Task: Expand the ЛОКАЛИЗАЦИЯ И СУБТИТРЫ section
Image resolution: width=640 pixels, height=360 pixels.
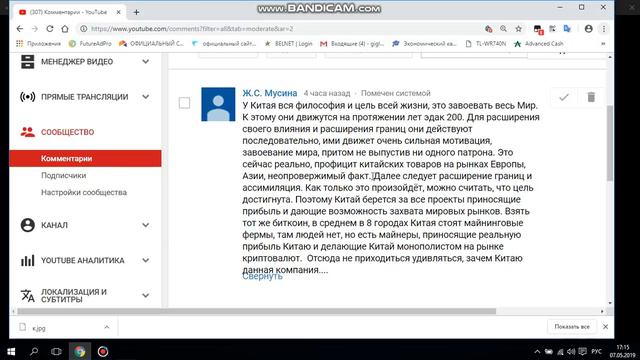Action: click(146, 296)
